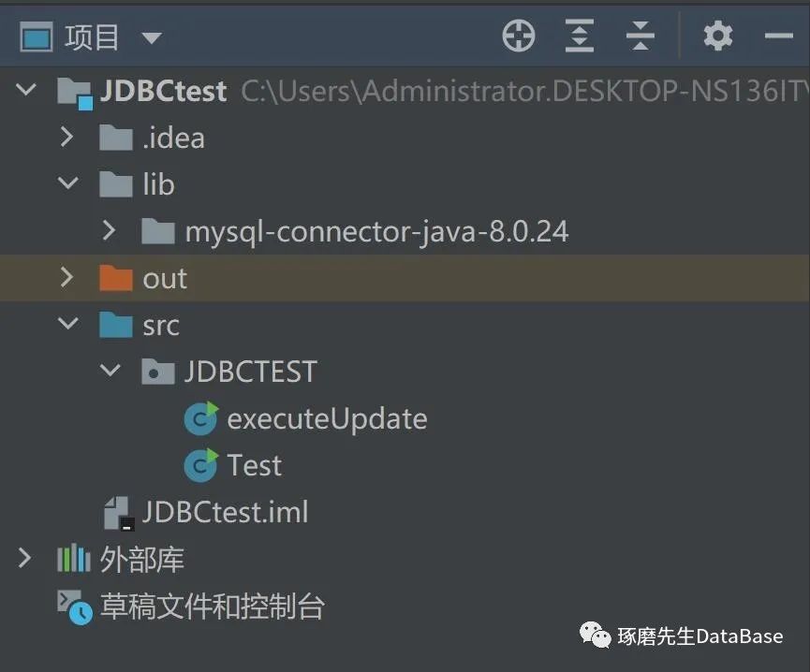This screenshot has width=810, height=672.
Task: Select the lib folder
Action: [x=158, y=184]
